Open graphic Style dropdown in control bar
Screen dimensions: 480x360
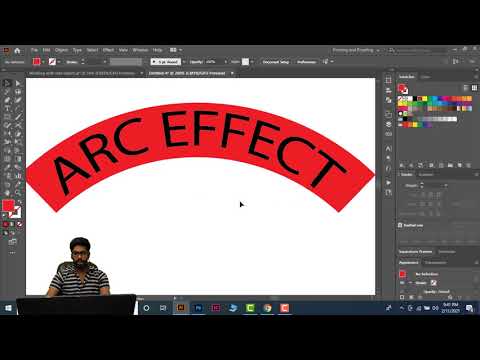[x=252, y=62]
